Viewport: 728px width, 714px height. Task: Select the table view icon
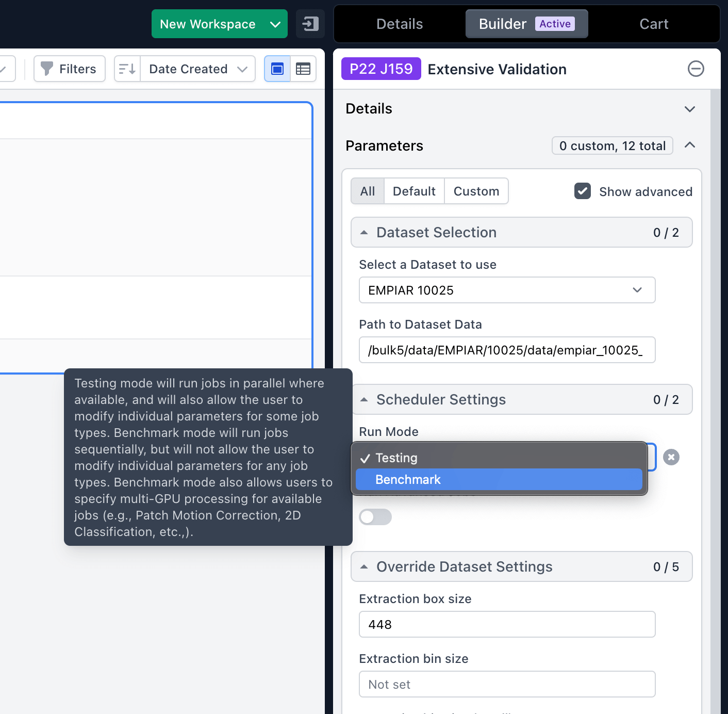tap(303, 69)
